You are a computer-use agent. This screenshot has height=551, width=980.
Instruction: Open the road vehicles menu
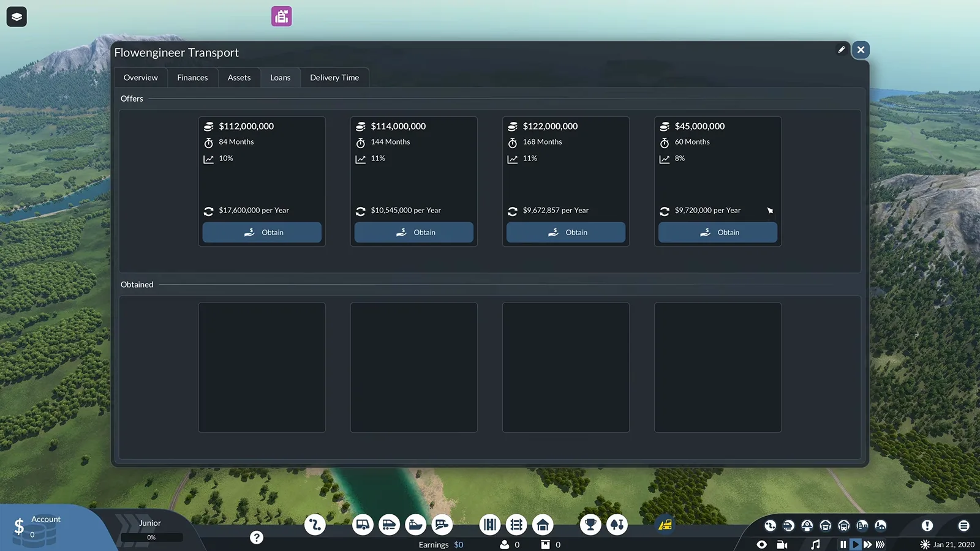[x=363, y=525]
